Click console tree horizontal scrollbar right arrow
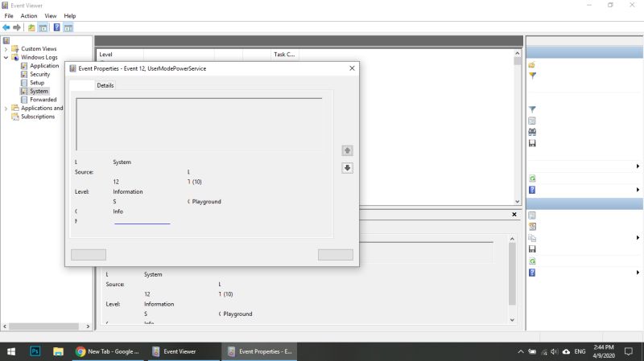The image size is (644, 361). click(x=88, y=326)
